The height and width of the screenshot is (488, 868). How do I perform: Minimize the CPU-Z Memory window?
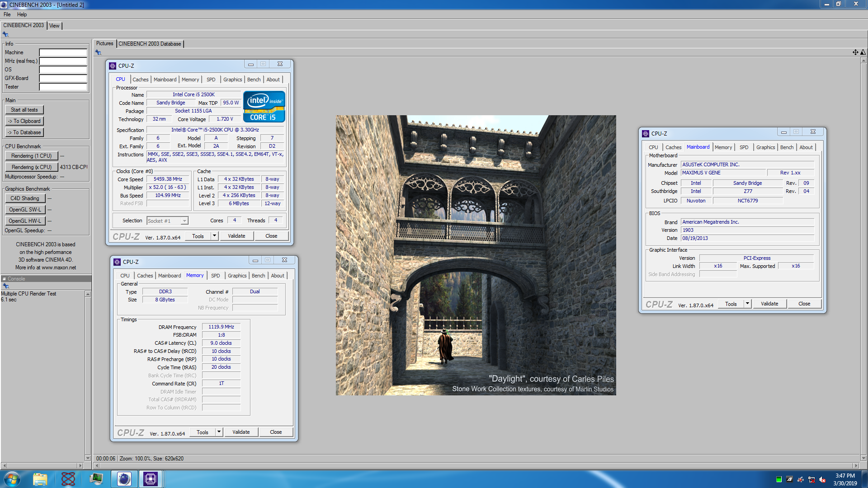tap(255, 260)
